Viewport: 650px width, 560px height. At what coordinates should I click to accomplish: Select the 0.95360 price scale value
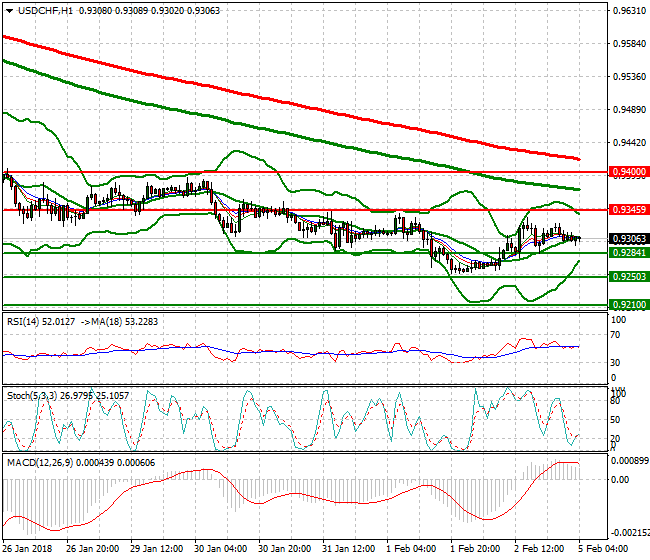[630, 77]
